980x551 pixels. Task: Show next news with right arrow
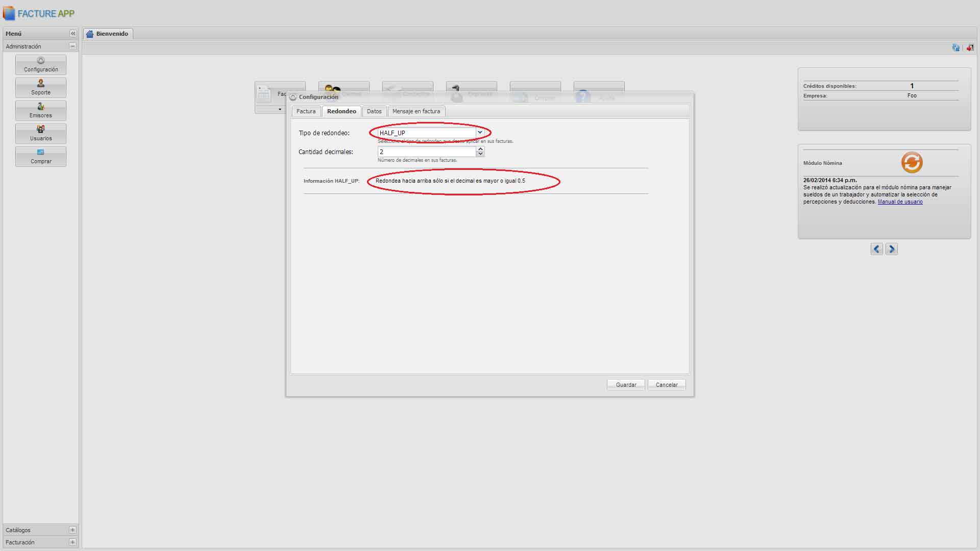(891, 249)
